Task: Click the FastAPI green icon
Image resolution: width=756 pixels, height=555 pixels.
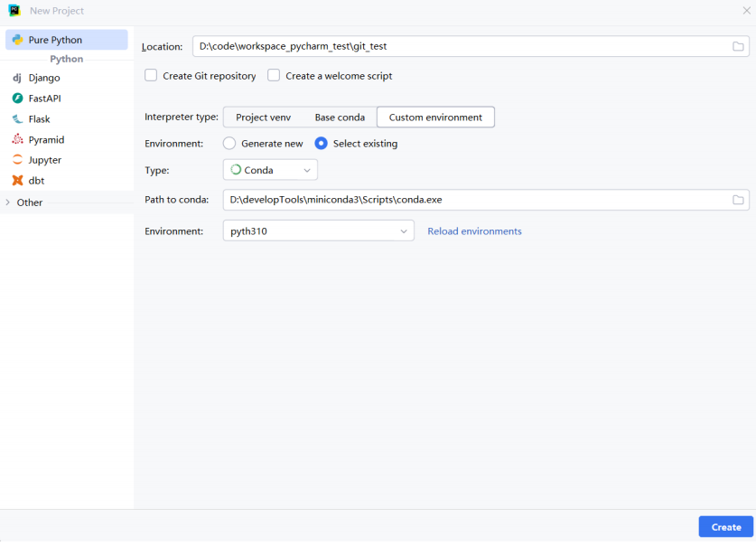Action: tap(17, 99)
